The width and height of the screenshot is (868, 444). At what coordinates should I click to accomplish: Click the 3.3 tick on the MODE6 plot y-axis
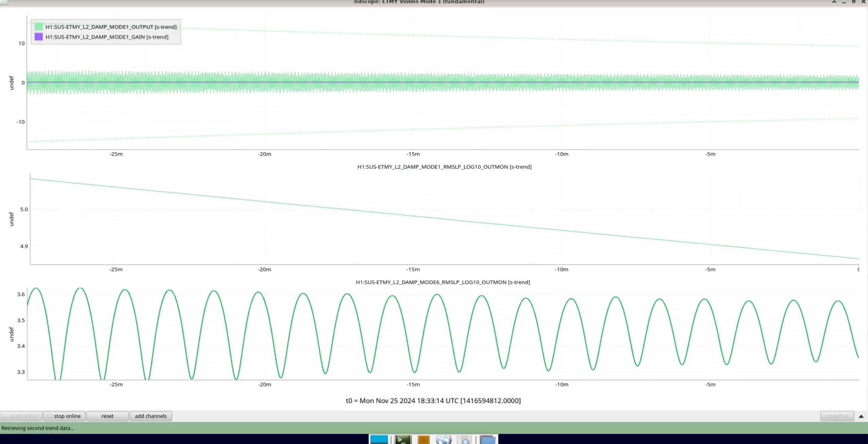pos(21,372)
